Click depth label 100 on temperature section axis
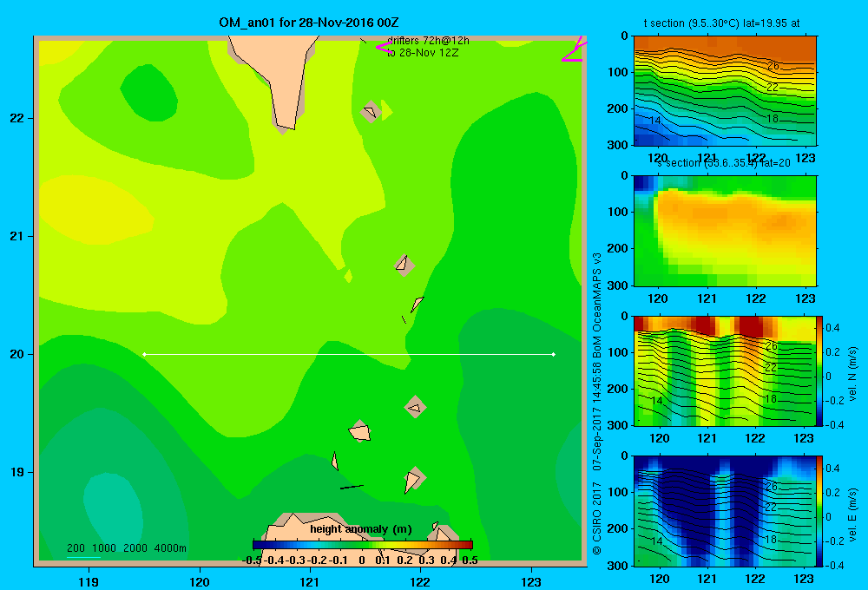The width and height of the screenshot is (868, 590). (618, 72)
